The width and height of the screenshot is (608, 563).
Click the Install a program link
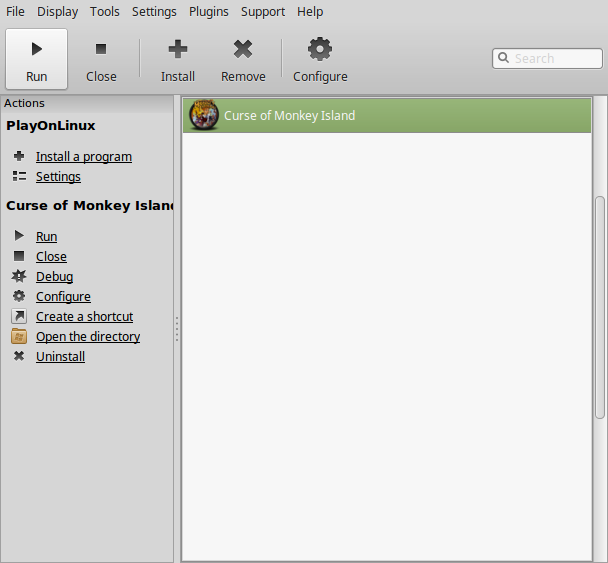[84, 157]
